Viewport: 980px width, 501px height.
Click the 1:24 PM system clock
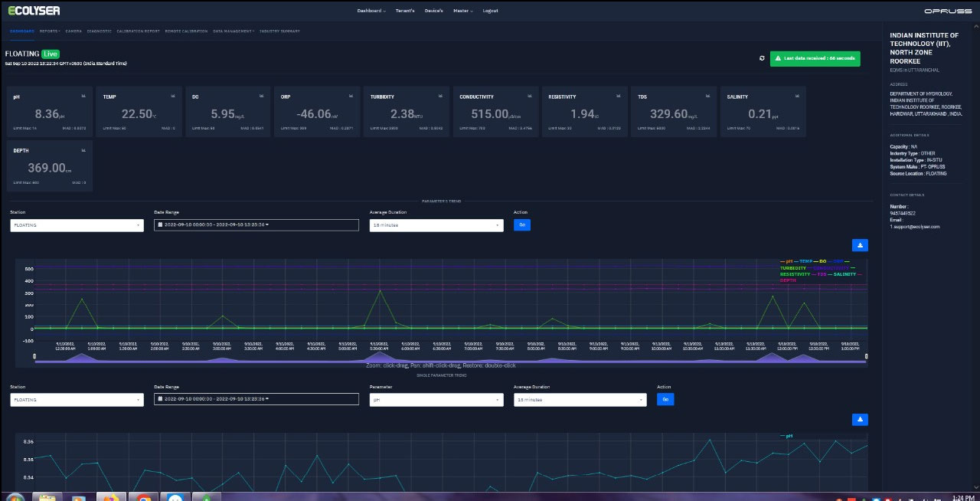coord(962,498)
